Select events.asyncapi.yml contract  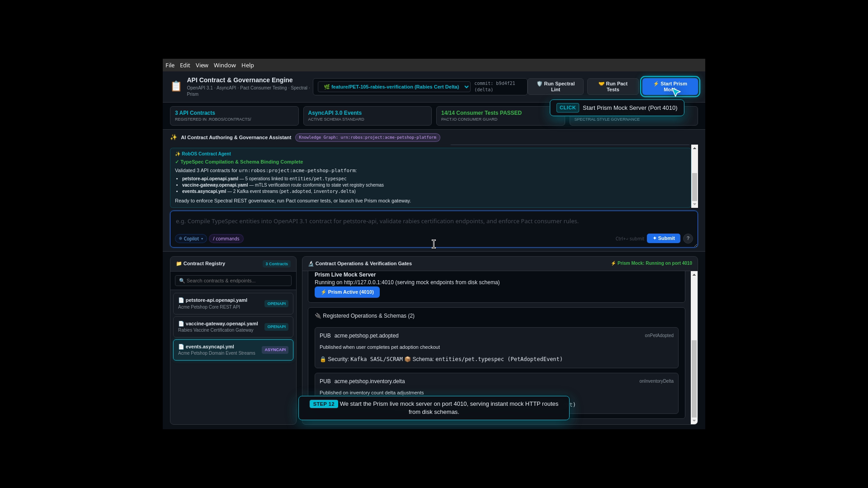click(233, 350)
